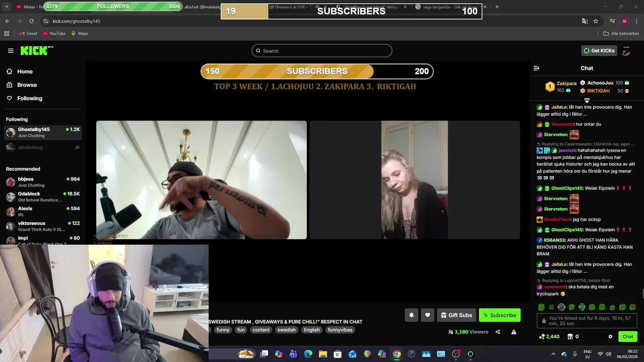This screenshot has height=362, width=644.
Task: Click the Gift Subs button
Action: pos(456,315)
